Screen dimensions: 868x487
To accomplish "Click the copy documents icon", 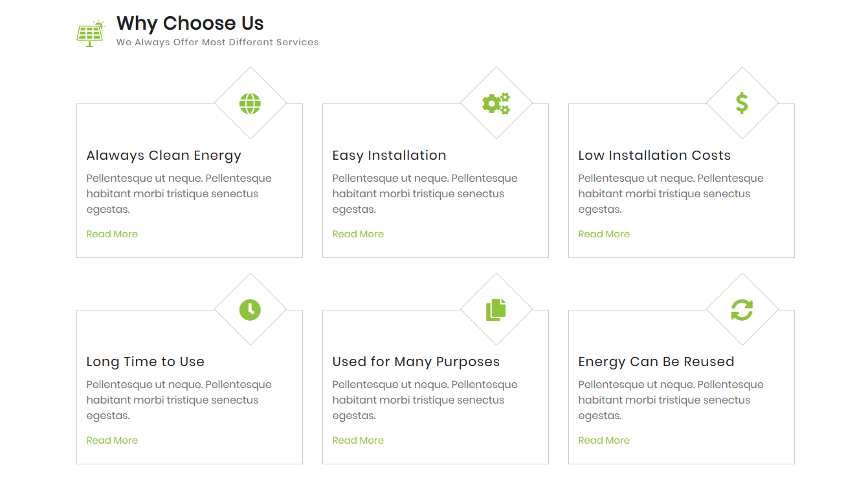I will 496,310.
